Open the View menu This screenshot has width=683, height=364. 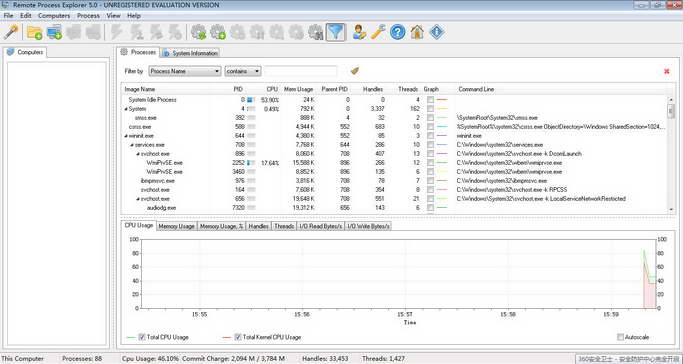[x=113, y=16]
